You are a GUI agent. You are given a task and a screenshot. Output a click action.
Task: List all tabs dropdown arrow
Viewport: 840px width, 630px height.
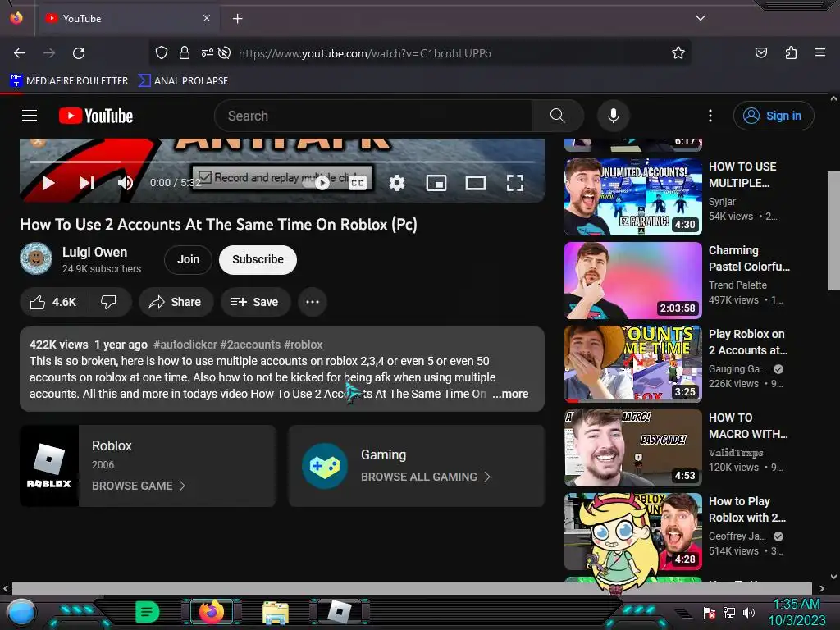tap(701, 18)
